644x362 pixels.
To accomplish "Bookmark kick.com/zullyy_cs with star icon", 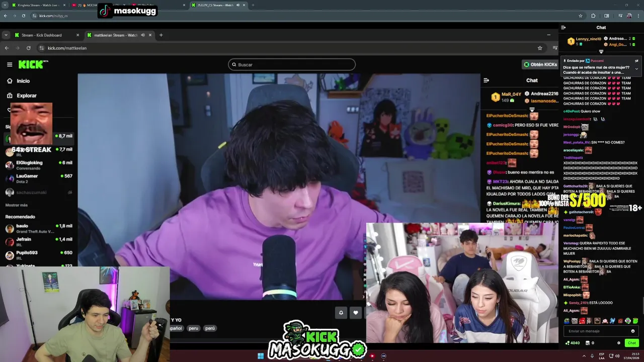I will (581, 16).
